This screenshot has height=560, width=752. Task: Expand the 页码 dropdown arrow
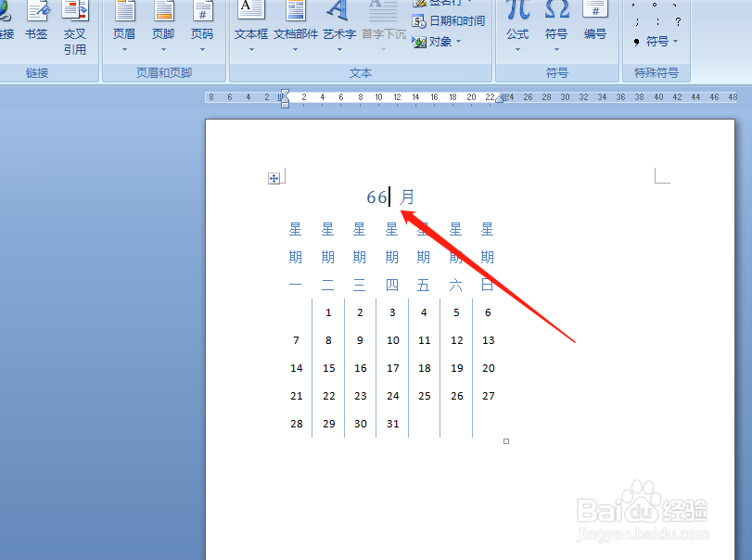coord(202,49)
